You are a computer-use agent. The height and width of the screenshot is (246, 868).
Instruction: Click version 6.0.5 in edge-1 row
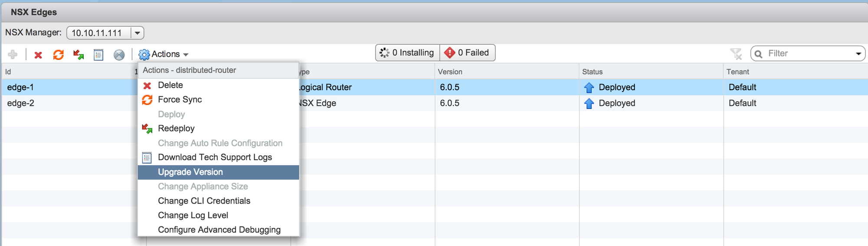450,88
